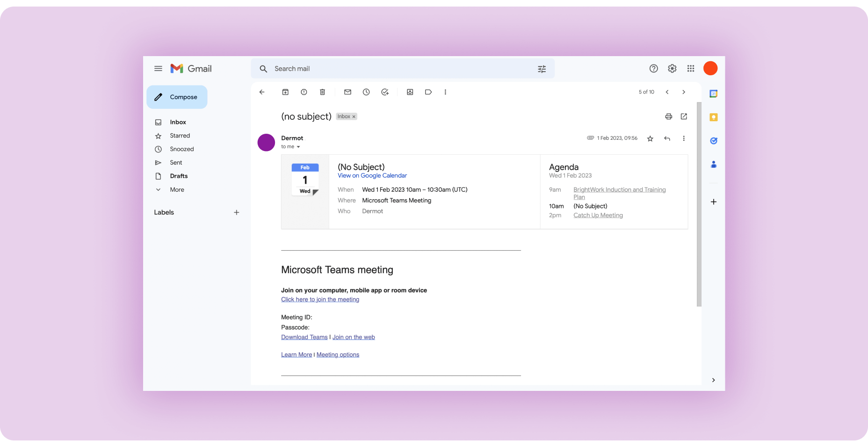This screenshot has width=868, height=447.
Task: Open Google Keep side panel
Action: coord(714,117)
